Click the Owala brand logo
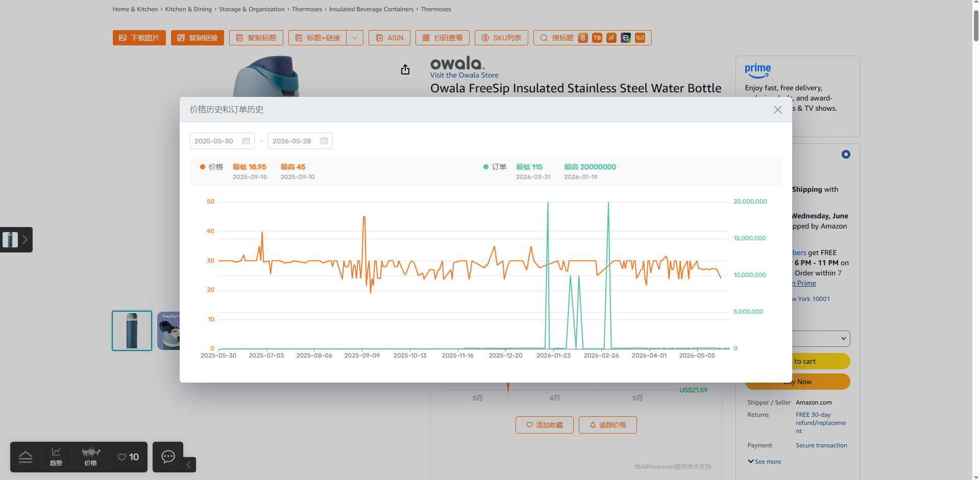The height and width of the screenshot is (480, 980). (457, 63)
